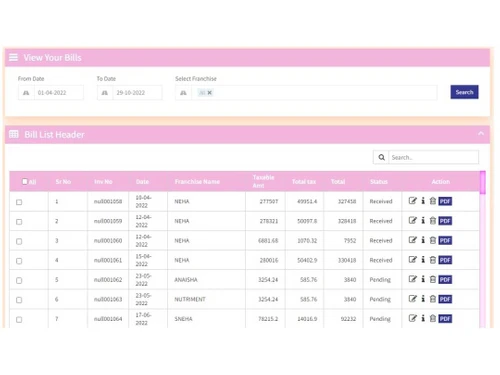The image size is (500, 375).
Task: Delete bill null001063
Action: tap(433, 299)
